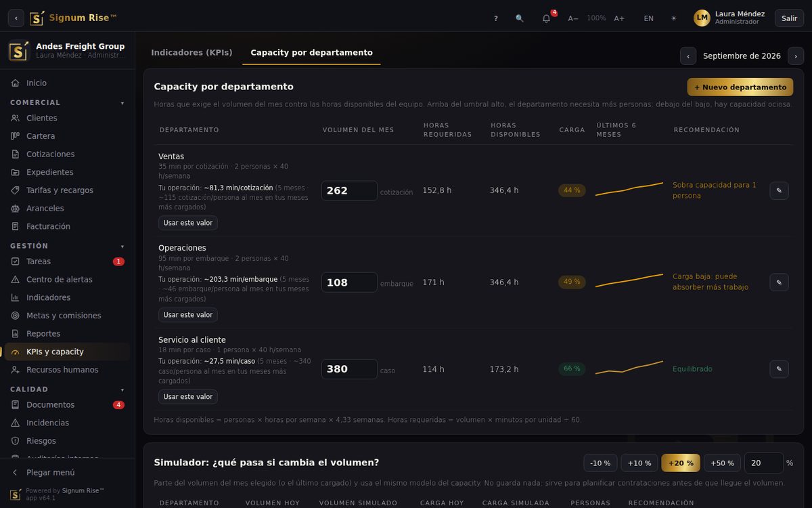
Task: Click Usar este valor for Servicio al cliente
Action: point(188,397)
